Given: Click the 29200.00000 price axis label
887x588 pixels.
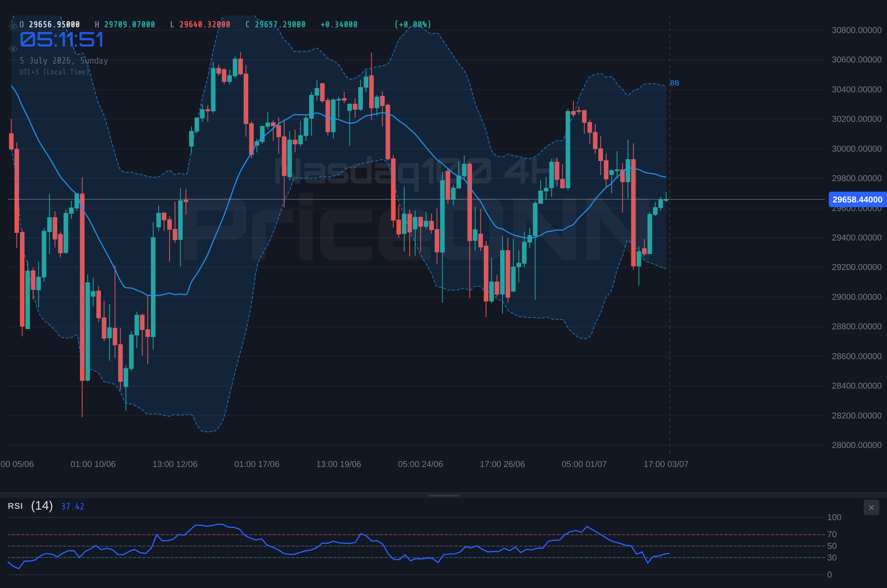Looking at the screenshot, I should tap(857, 267).
